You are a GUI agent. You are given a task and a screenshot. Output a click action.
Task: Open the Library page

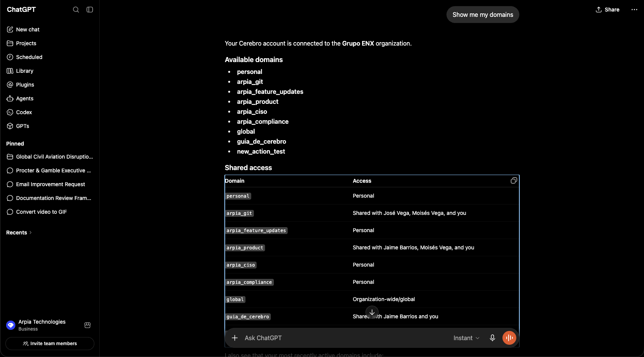(50, 71)
